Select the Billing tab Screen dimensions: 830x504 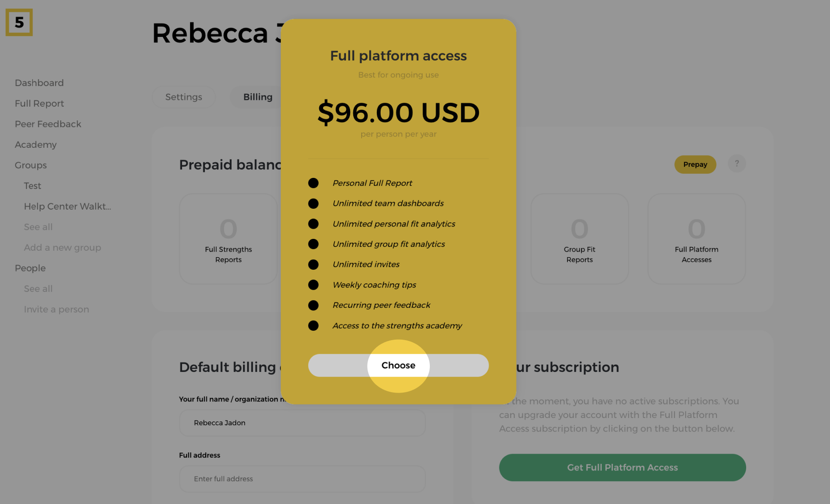point(257,97)
